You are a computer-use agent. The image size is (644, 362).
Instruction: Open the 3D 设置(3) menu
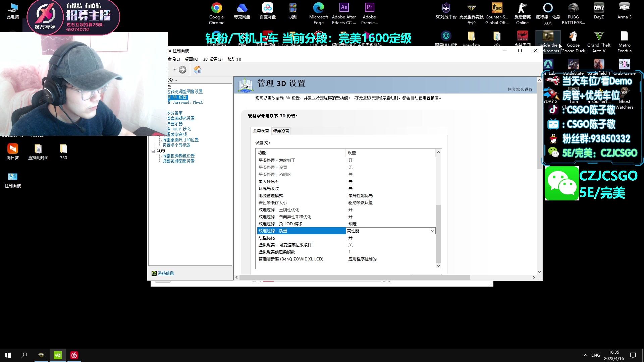(212, 59)
